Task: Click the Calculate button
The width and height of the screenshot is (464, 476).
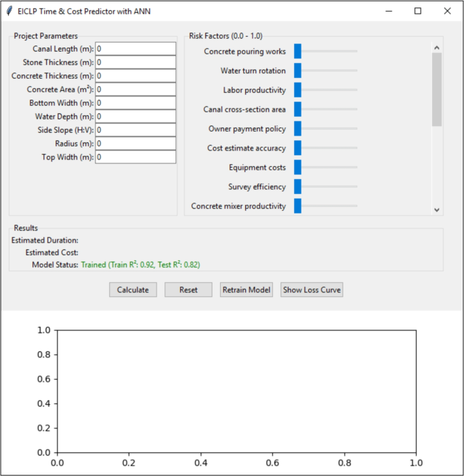Action: [x=133, y=290]
